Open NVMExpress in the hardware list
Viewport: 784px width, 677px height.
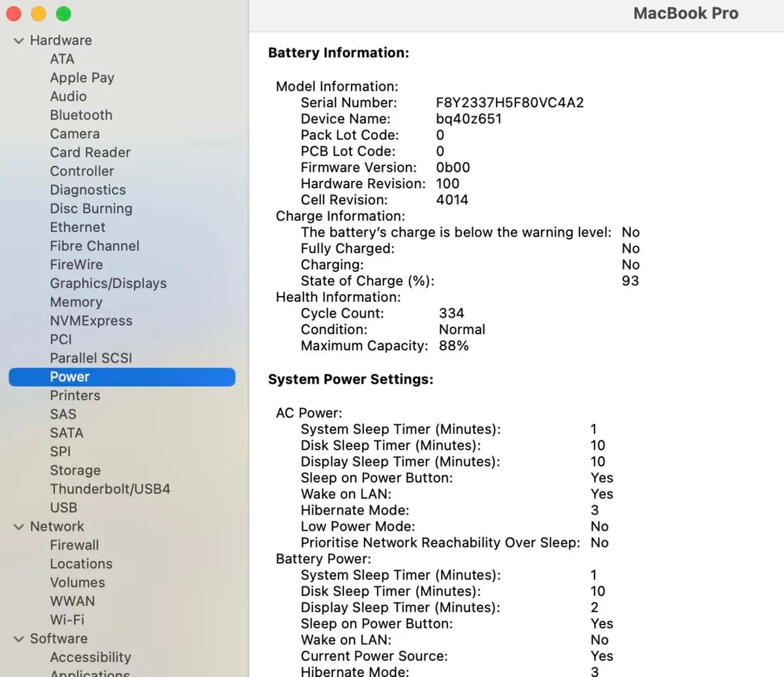pyautogui.click(x=91, y=321)
